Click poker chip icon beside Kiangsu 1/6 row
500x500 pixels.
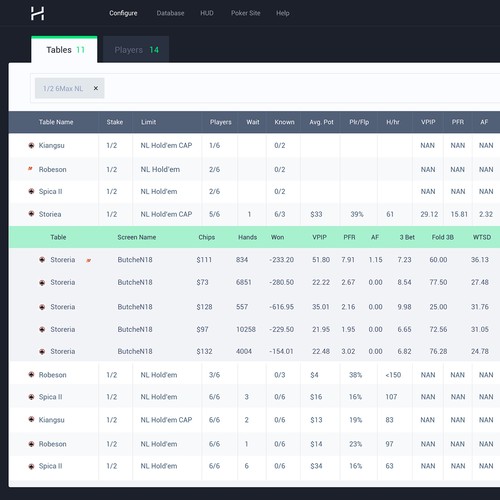(x=31, y=145)
